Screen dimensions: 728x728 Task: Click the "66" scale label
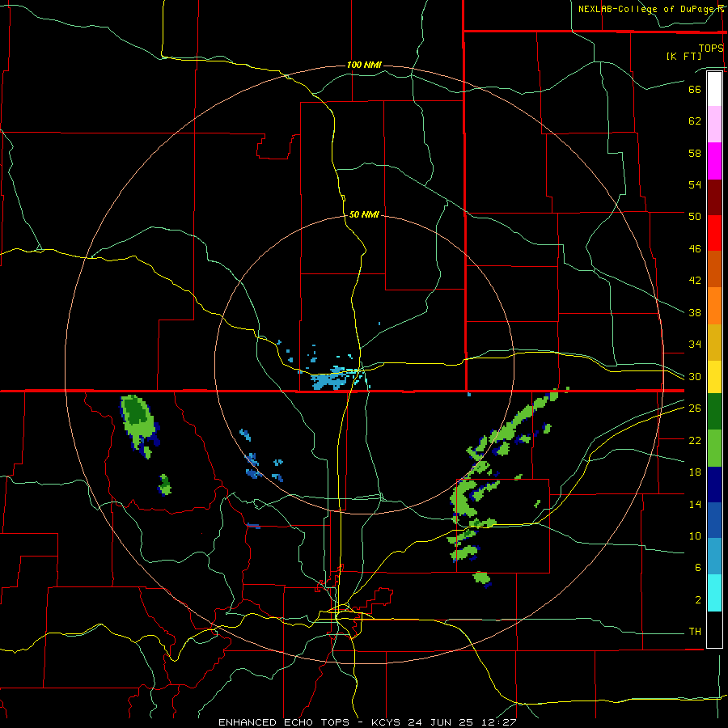pyautogui.click(x=695, y=89)
